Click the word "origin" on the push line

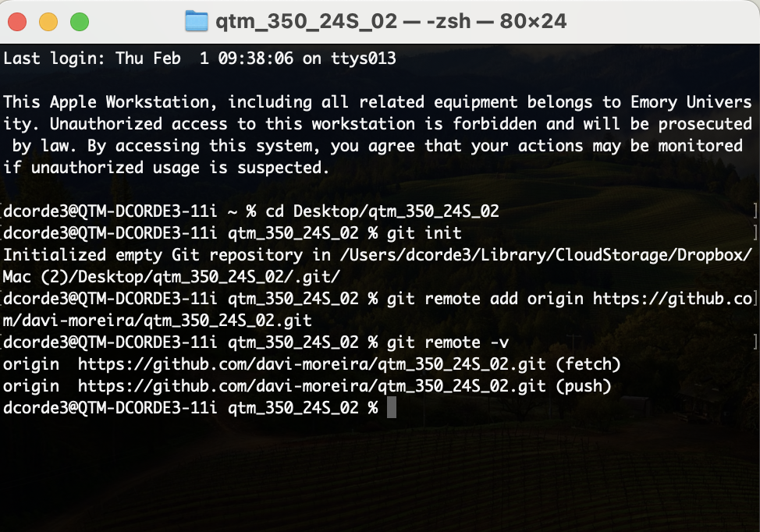31,386
